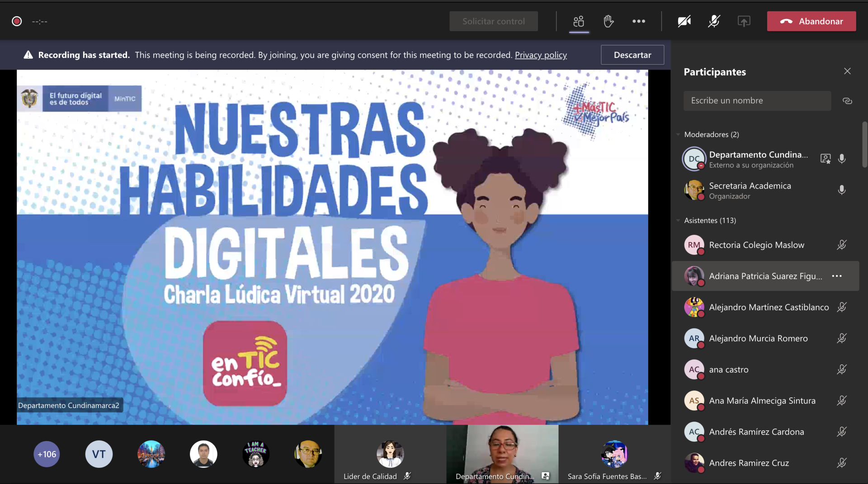Viewport: 868px width, 484px height.
Task: Open the participants panel icon in toolbar
Action: tap(579, 21)
